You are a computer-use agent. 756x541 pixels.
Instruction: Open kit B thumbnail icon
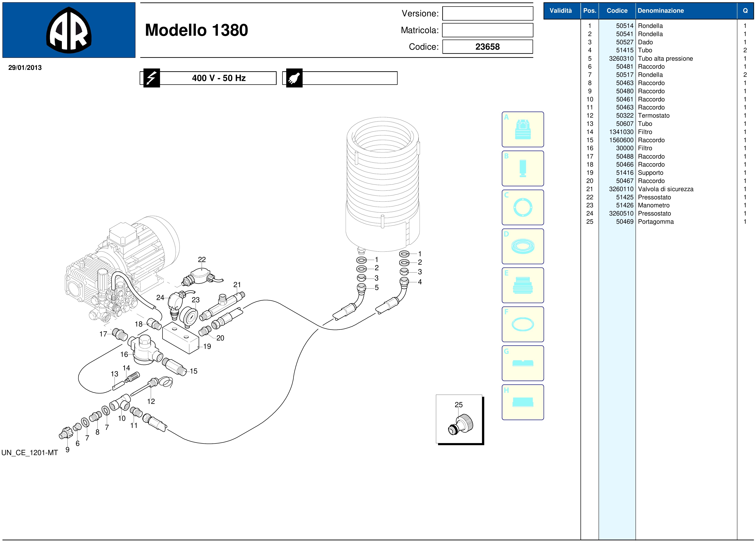522,168
